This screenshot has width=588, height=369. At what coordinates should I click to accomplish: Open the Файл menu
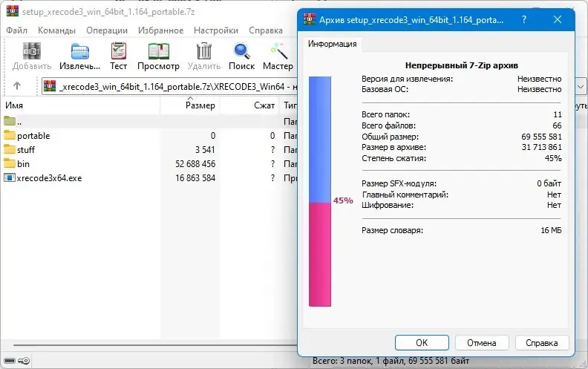(x=17, y=30)
